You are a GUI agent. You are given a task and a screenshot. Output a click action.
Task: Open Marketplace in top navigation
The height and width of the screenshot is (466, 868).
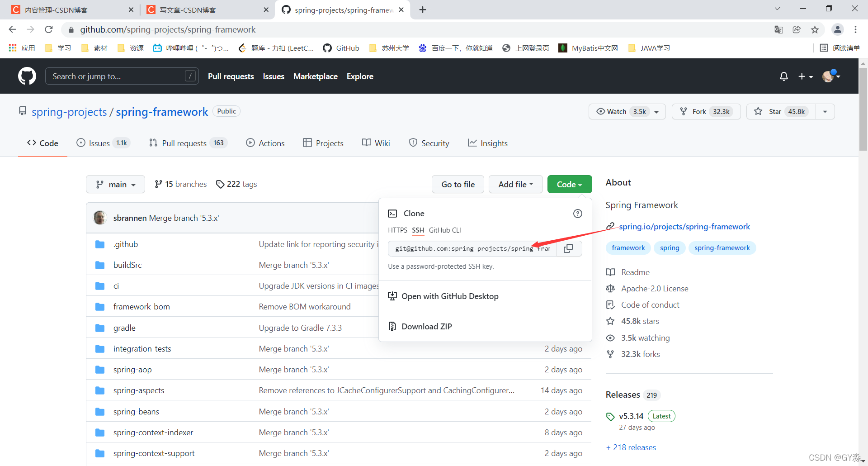316,76
